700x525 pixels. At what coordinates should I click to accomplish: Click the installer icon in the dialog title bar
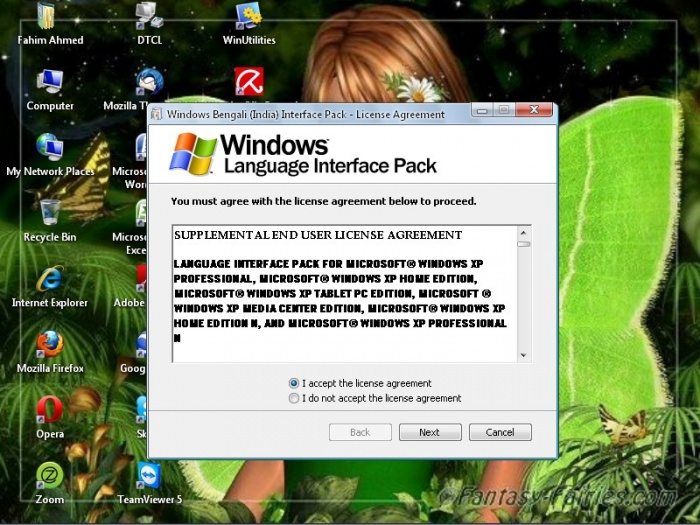(x=157, y=114)
